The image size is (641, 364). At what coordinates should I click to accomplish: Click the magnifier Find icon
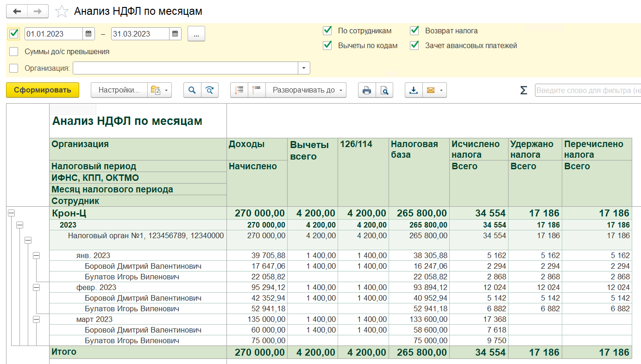point(192,90)
